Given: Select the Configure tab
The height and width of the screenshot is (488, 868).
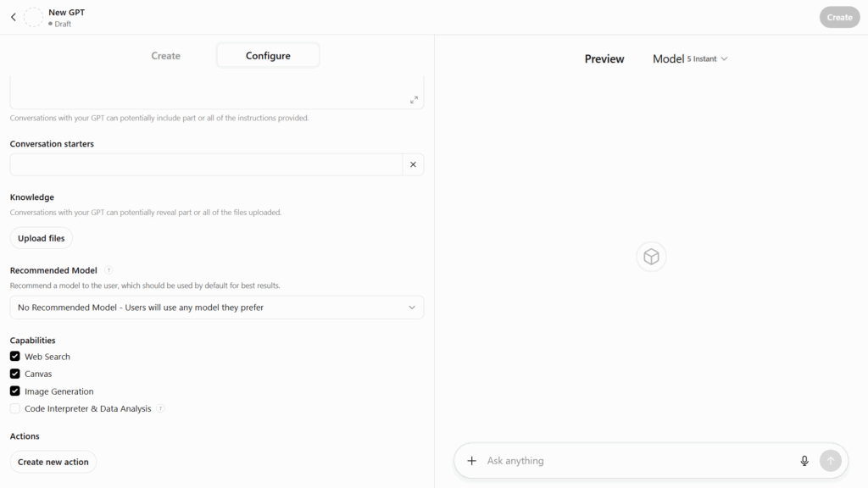Looking at the screenshot, I should point(268,56).
